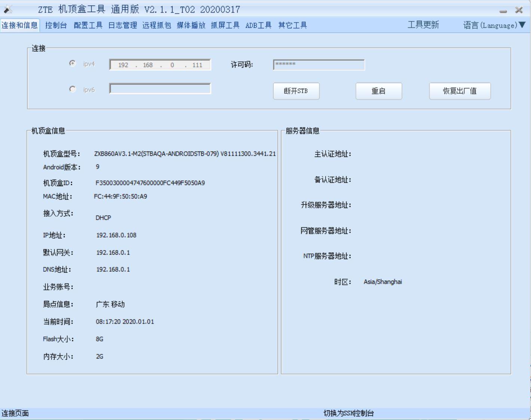Open the 抓屏工具 tab
Viewport: 531px width, 420px height.
point(225,25)
